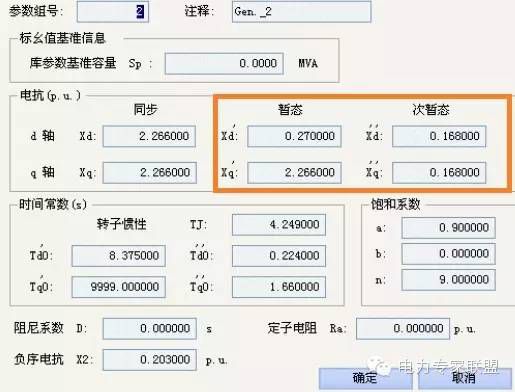The image size is (515, 392).
Task: Edit the 阻尼系数 D field
Action: pyautogui.click(x=149, y=329)
